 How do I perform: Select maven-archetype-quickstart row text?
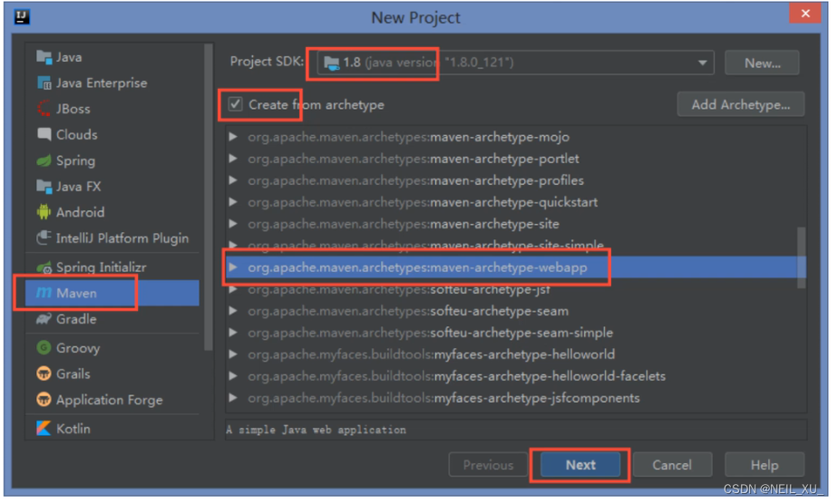pos(423,202)
